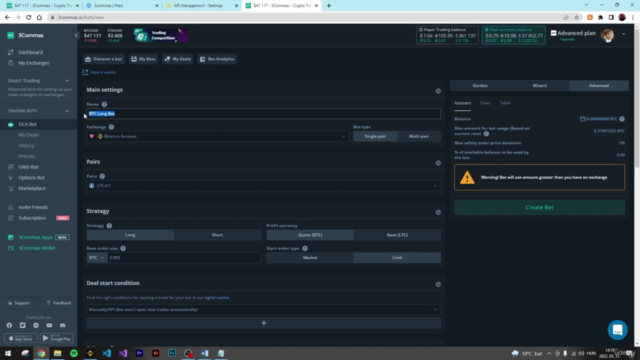Open Invite Friends page
The height and width of the screenshot is (360, 640).
tap(33, 207)
